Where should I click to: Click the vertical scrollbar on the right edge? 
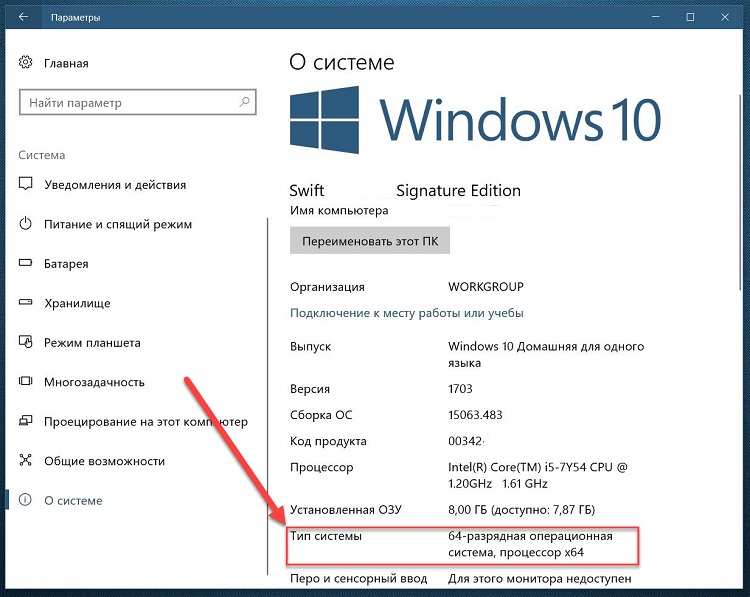click(x=740, y=191)
